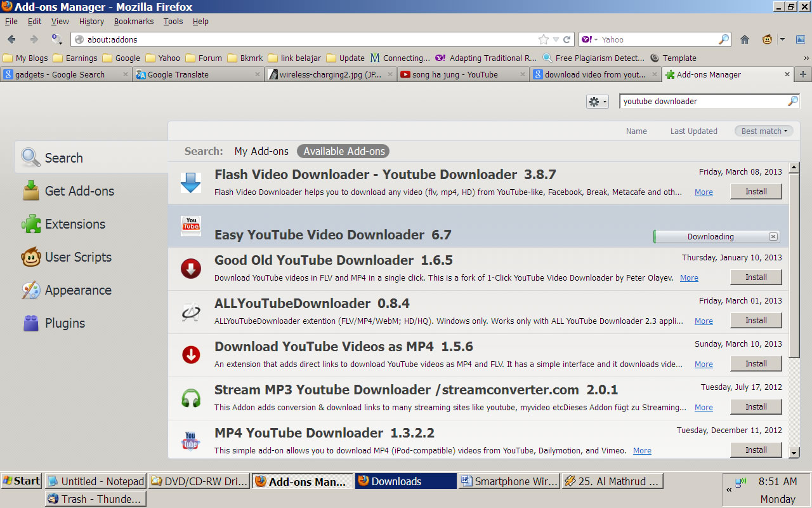This screenshot has width=812, height=508.
Task: Open the Bookmarks menu
Action: pos(134,21)
